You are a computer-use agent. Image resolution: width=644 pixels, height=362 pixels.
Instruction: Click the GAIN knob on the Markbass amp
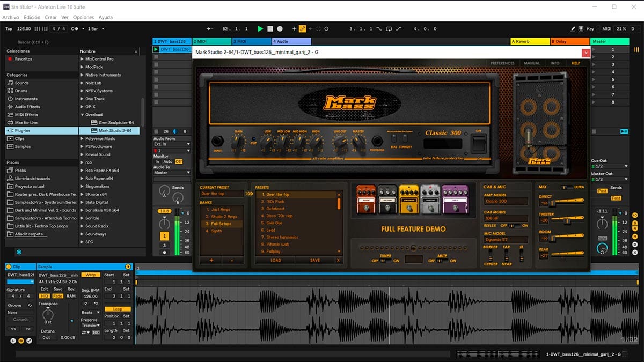238,142
